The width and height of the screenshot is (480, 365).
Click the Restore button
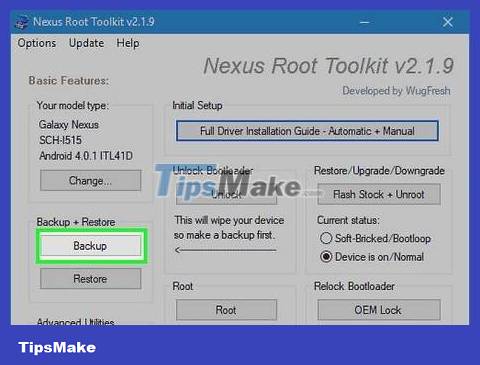tap(90, 279)
